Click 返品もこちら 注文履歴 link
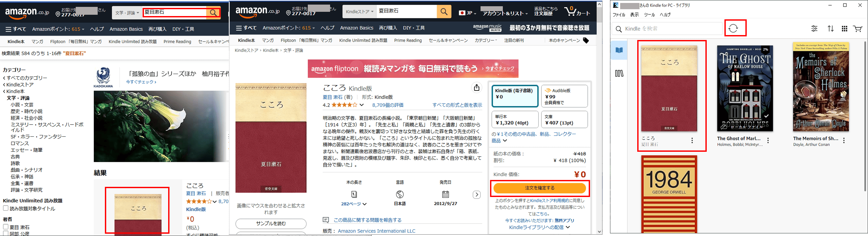This screenshot has height=236, width=868. pos(546,11)
